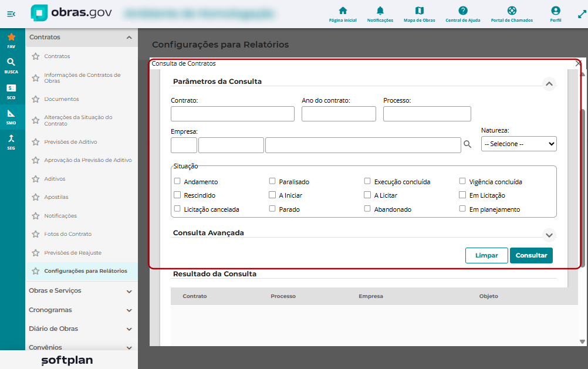Favorite the Aditivos item star
Screen dimensions: 588x369
36,179
